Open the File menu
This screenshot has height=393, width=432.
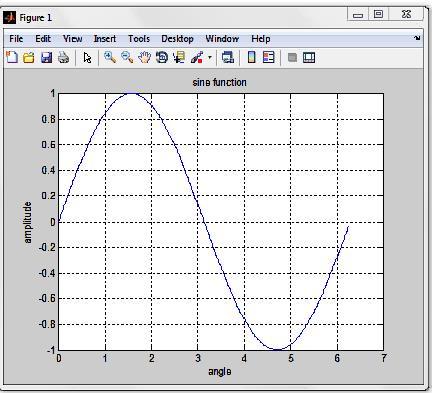tap(16, 39)
